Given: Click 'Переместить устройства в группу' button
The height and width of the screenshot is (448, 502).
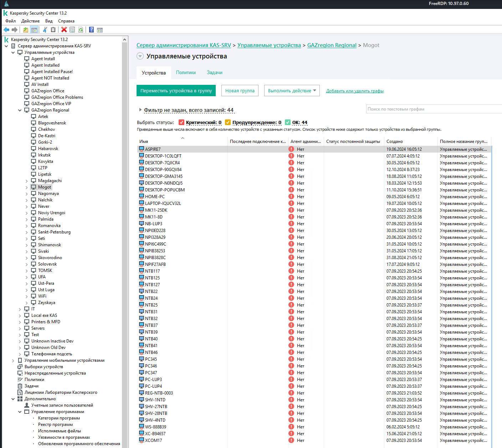Looking at the screenshot, I should [176, 91].
